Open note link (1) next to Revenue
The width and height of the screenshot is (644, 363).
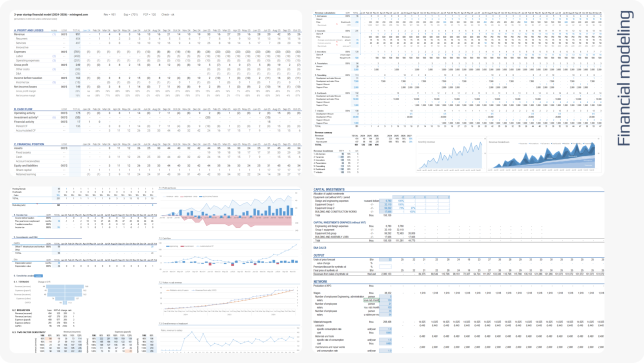[54, 34]
